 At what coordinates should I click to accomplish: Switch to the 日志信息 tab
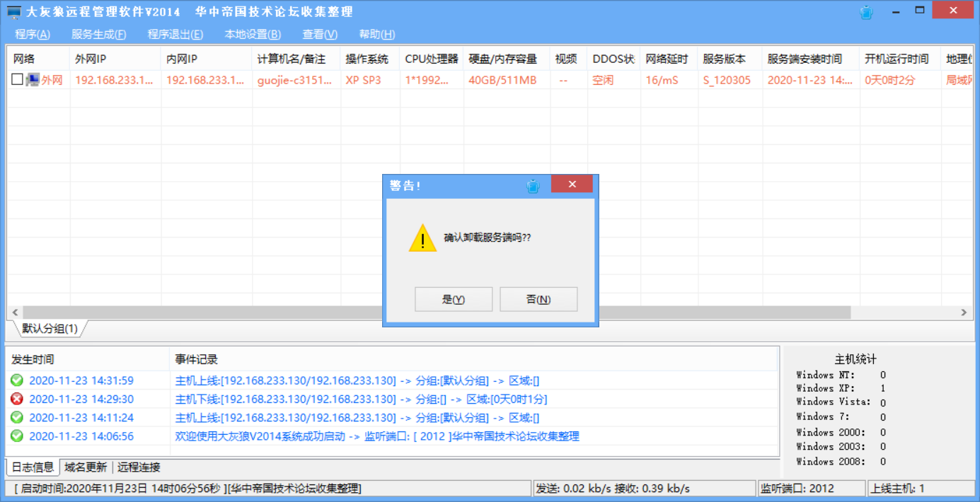click(33, 467)
